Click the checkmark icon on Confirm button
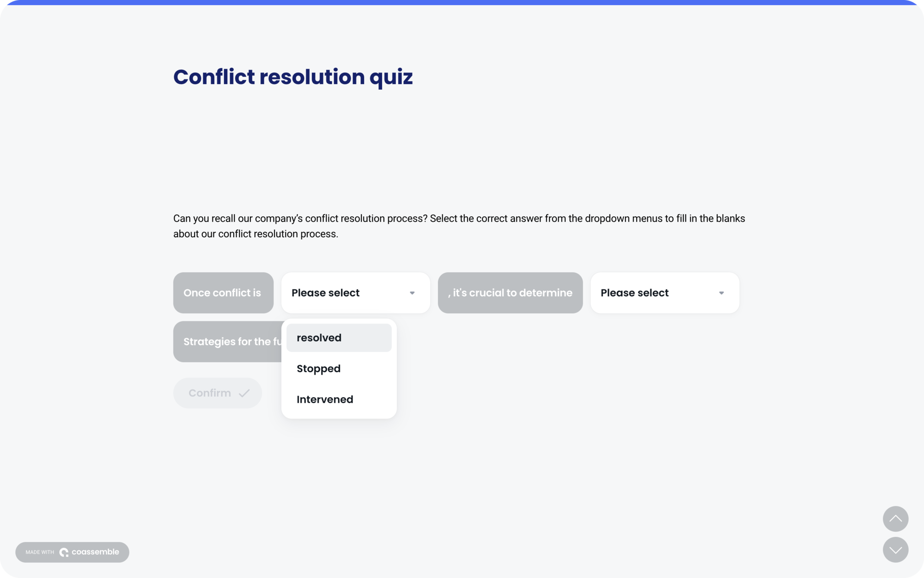Screen dimensions: 924x578 245,393
